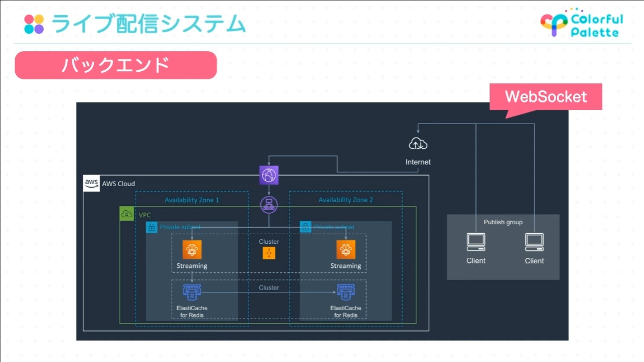Click the slide title "ライブ配信システム"
The height and width of the screenshot is (362, 644).
(148, 24)
